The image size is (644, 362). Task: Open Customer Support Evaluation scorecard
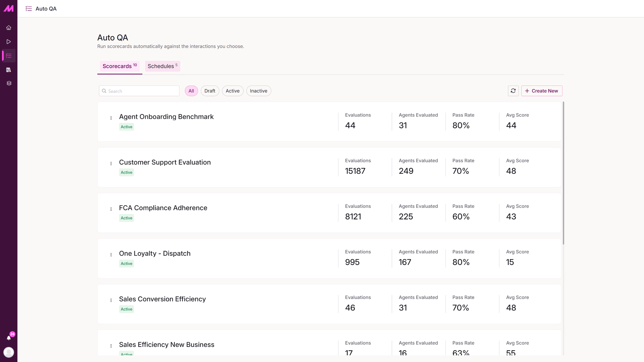(x=165, y=162)
